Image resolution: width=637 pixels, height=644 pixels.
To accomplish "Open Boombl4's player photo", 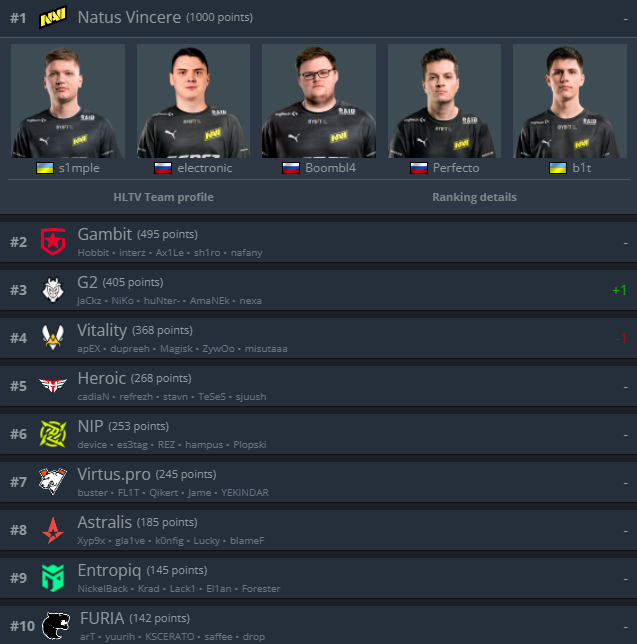I will click(319, 101).
